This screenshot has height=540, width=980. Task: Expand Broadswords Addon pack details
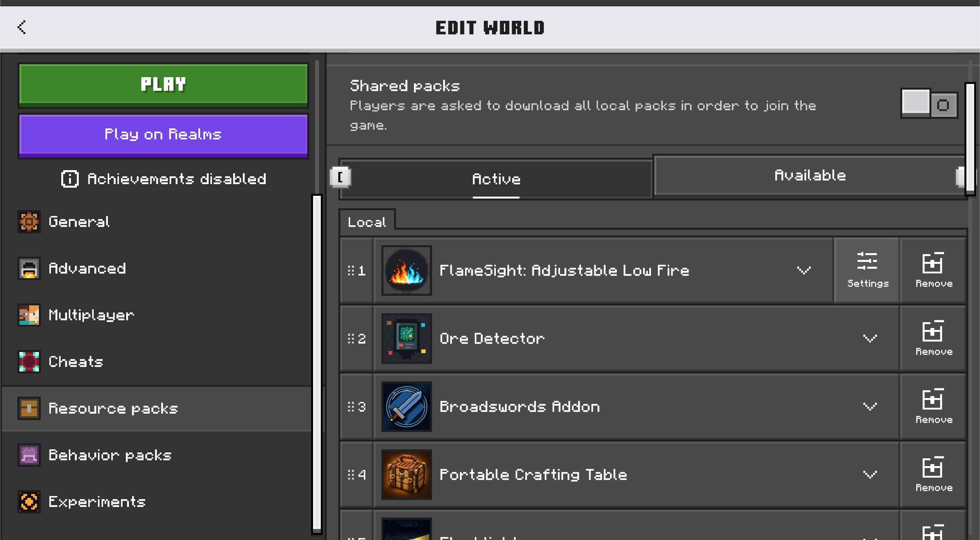[870, 406]
